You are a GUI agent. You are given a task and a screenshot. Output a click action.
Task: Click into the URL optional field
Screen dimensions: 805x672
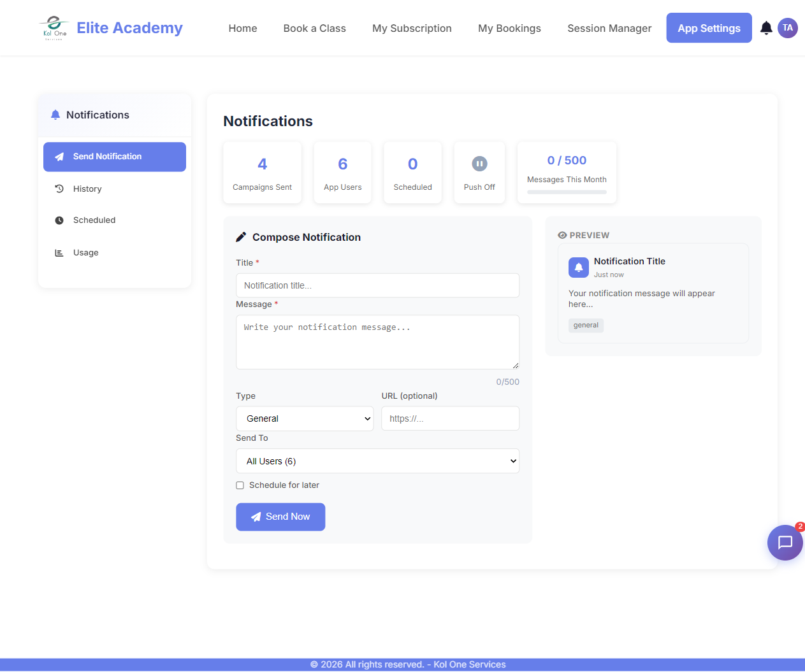[450, 418]
